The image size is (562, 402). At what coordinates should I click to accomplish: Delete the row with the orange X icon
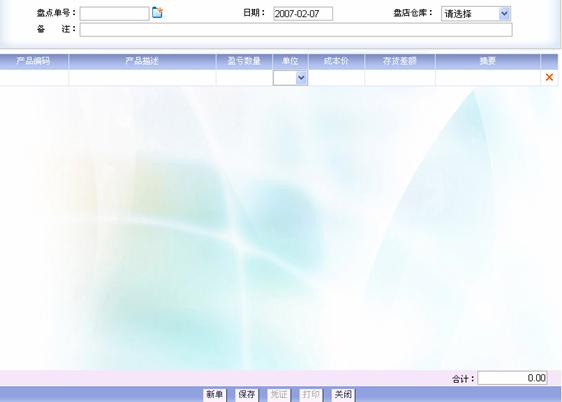549,77
